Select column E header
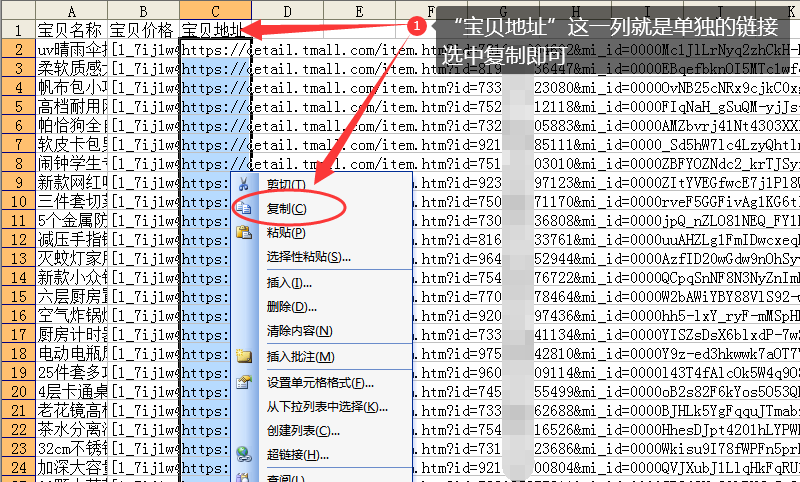This screenshot has height=482, width=800. 359,9
